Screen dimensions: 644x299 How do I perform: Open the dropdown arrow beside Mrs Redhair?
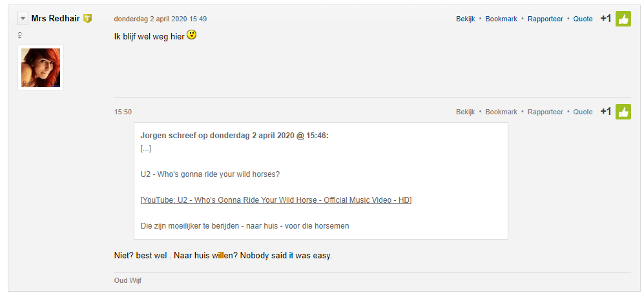click(x=23, y=19)
